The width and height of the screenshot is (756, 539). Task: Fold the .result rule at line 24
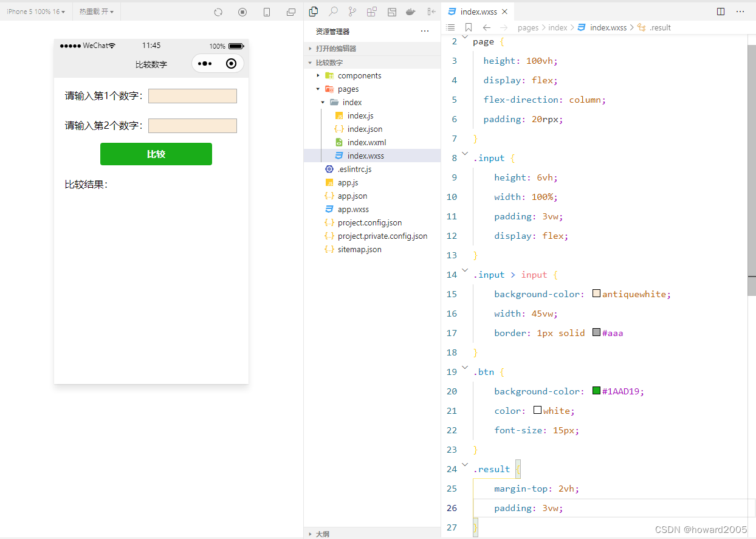point(465,465)
